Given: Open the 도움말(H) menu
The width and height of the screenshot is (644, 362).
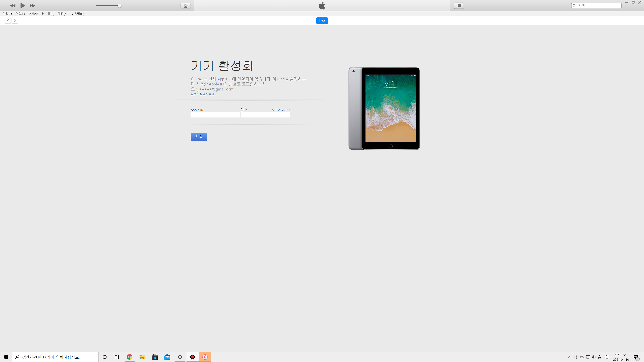Looking at the screenshot, I should click(x=77, y=14).
